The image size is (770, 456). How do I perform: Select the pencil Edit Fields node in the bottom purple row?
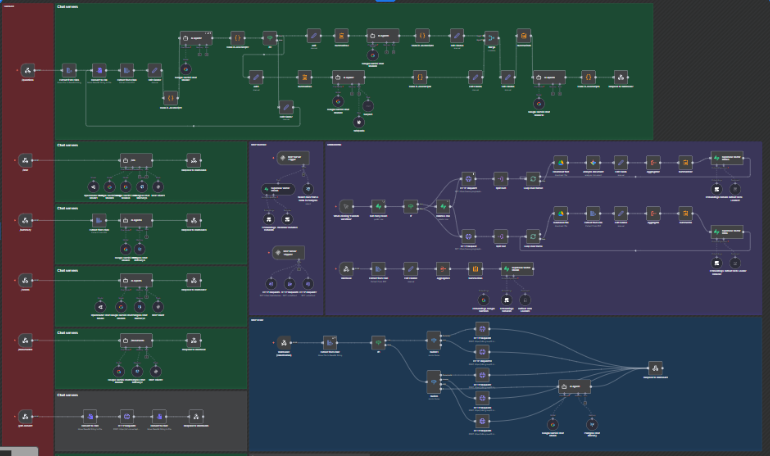coord(411,268)
